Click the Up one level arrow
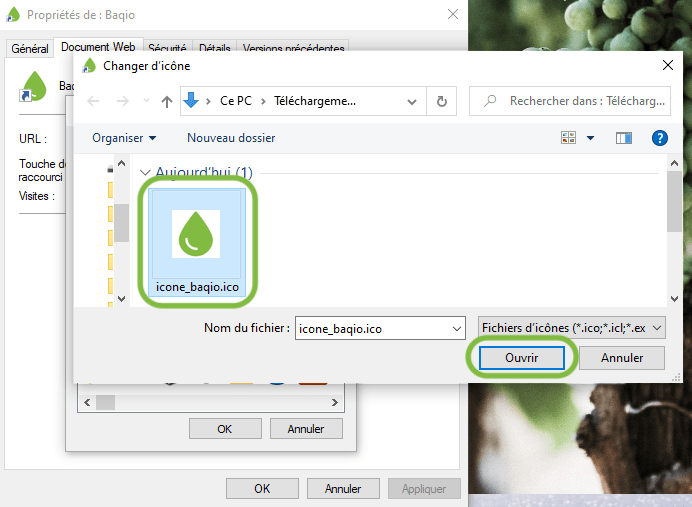The image size is (692, 507). click(x=167, y=101)
